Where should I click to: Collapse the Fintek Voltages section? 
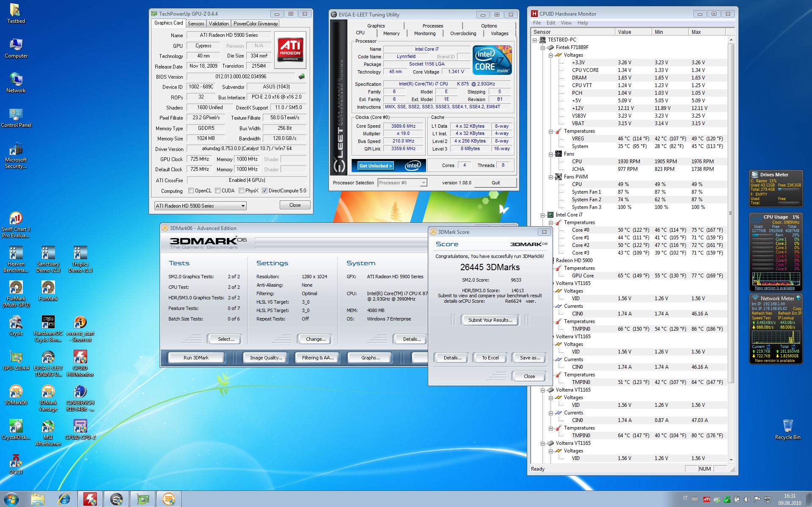(551, 55)
